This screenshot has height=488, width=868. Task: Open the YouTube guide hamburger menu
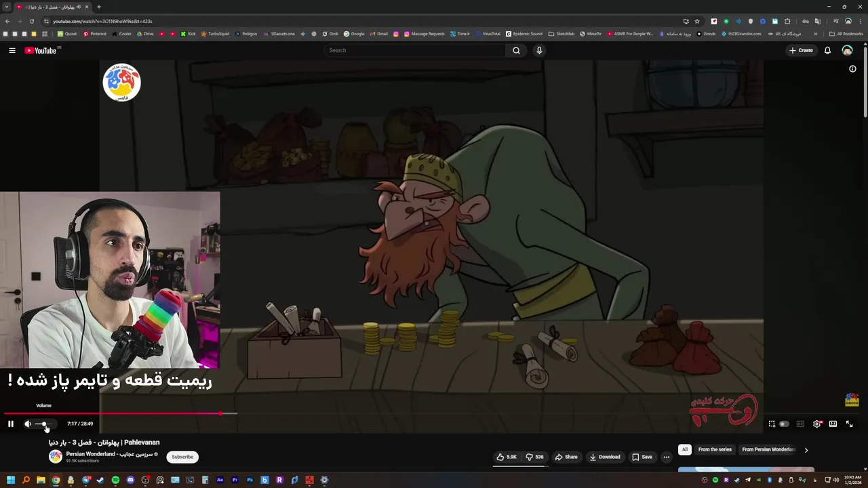[x=12, y=50]
